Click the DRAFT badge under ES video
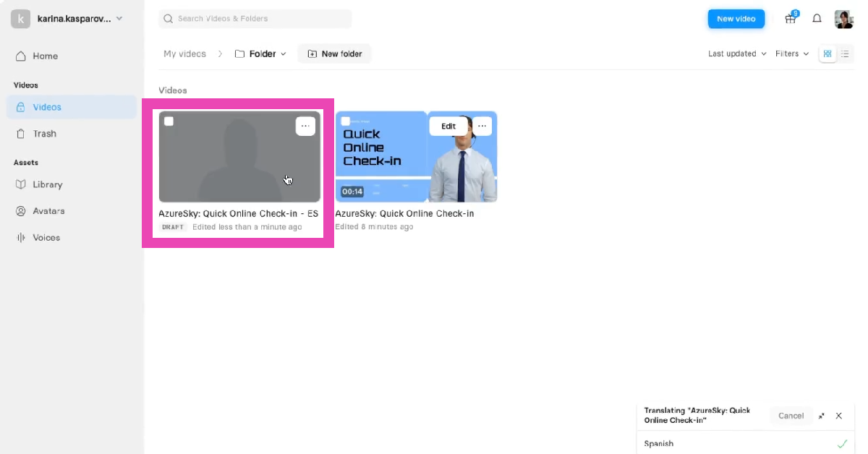 (173, 227)
